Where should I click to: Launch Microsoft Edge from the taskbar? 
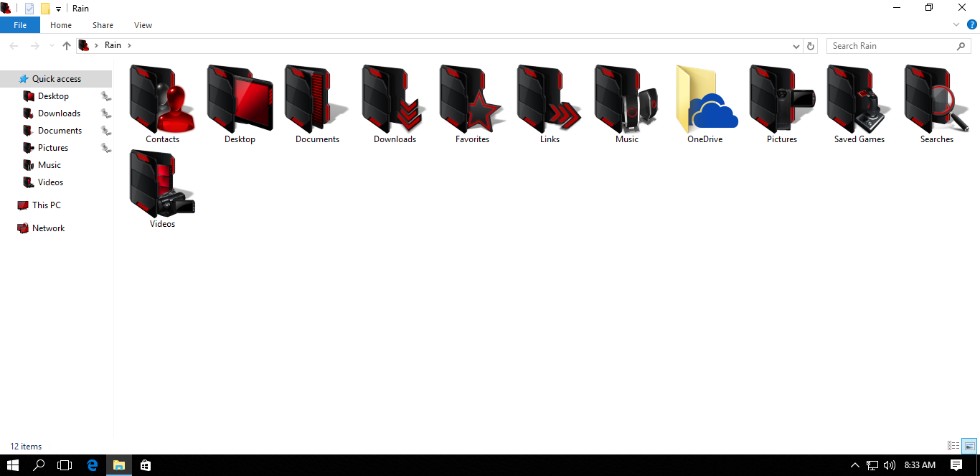pos(92,465)
